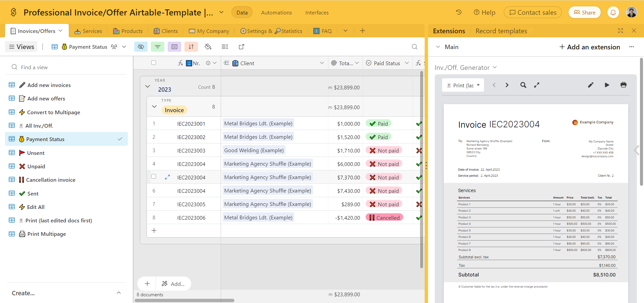Collapse the 2023 year group
This screenshot has width=644, height=303.
click(x=148, y=86)
